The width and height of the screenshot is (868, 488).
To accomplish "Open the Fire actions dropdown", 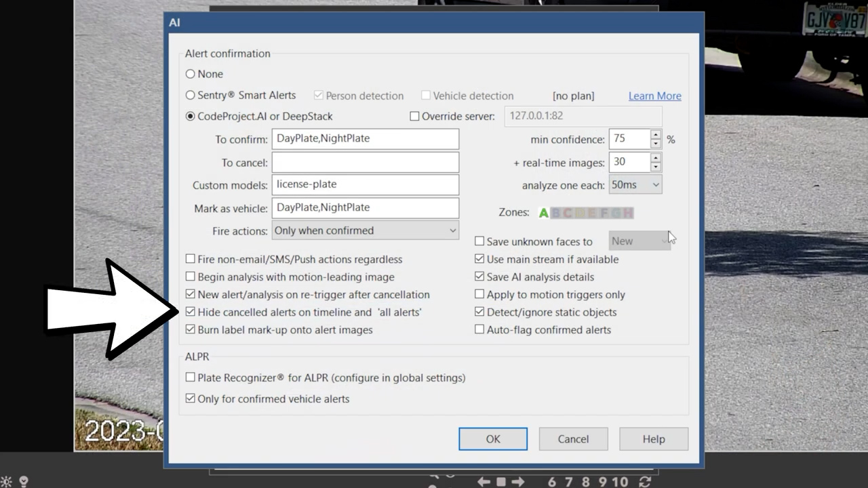I will point(365,230).
